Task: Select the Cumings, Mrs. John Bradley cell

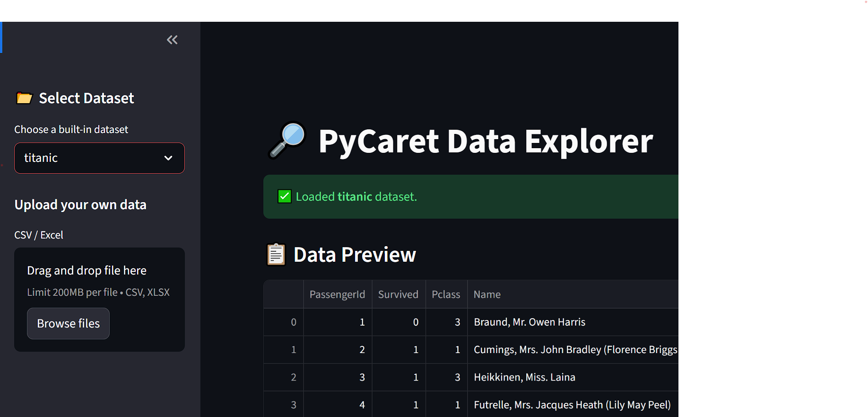Action: click(575, 350)
